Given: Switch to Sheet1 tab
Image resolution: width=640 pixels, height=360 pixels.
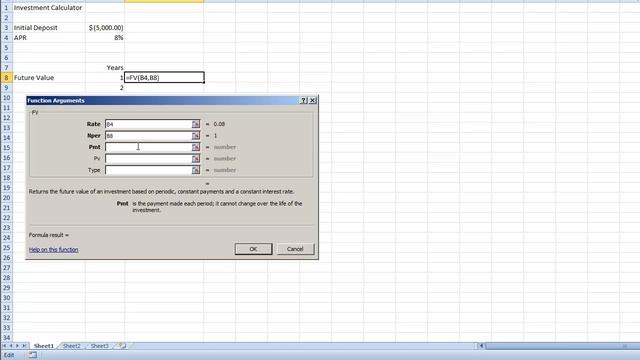Looking at the screenshot, I should pos(44,346).
